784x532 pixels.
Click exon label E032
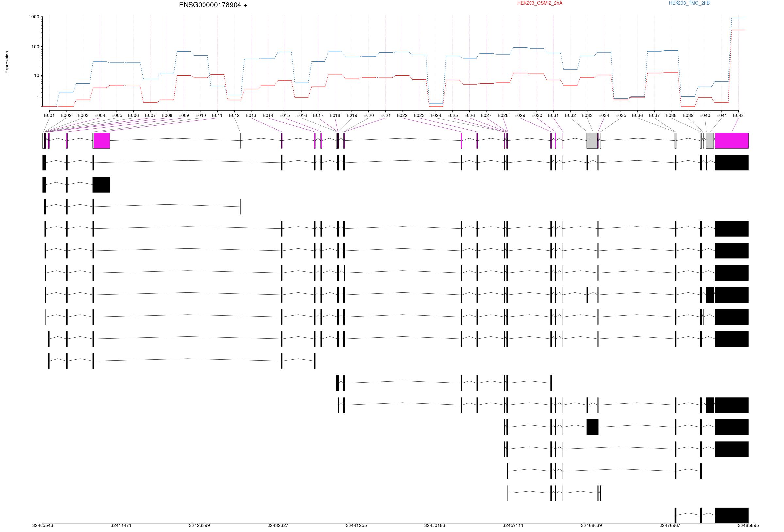click(x=570, y=115)
